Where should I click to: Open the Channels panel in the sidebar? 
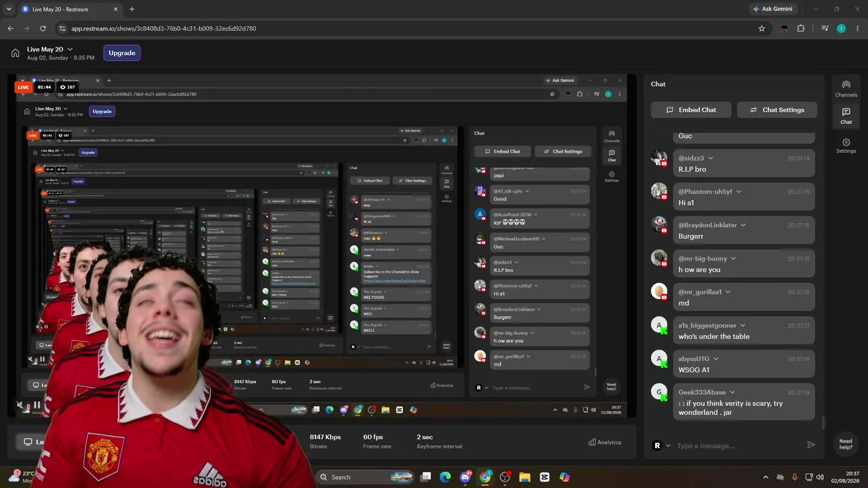point(846,89)
